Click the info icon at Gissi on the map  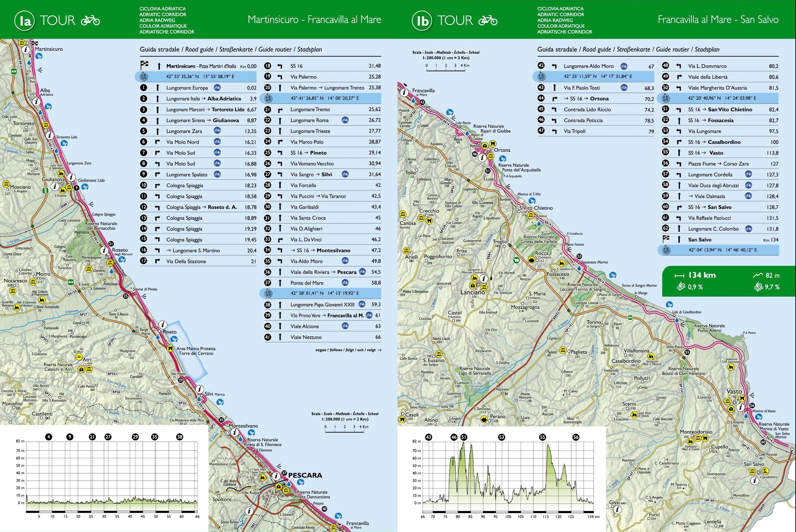617,509
